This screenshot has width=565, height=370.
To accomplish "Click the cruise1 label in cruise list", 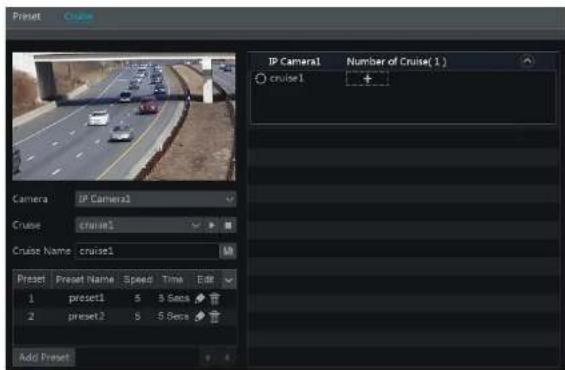I will pyautogui.click(x=287, y=78).
